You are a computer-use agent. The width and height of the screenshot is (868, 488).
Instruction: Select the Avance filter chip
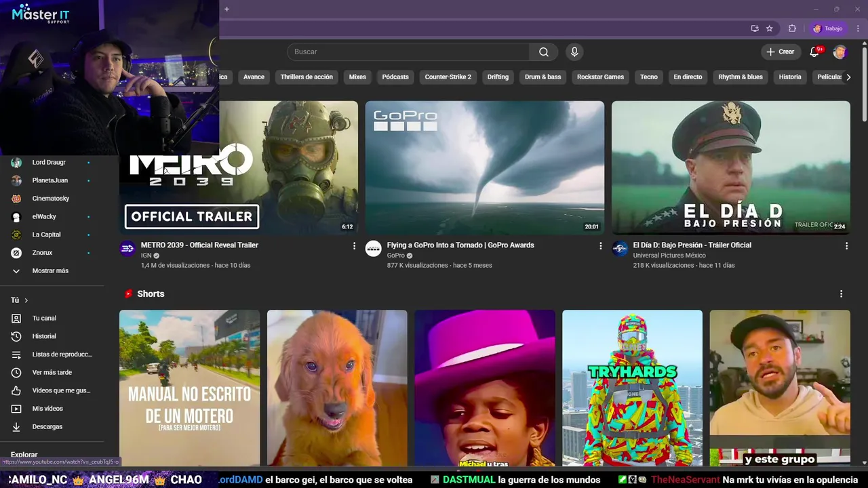pyautogui.click(x=254, y=77)
